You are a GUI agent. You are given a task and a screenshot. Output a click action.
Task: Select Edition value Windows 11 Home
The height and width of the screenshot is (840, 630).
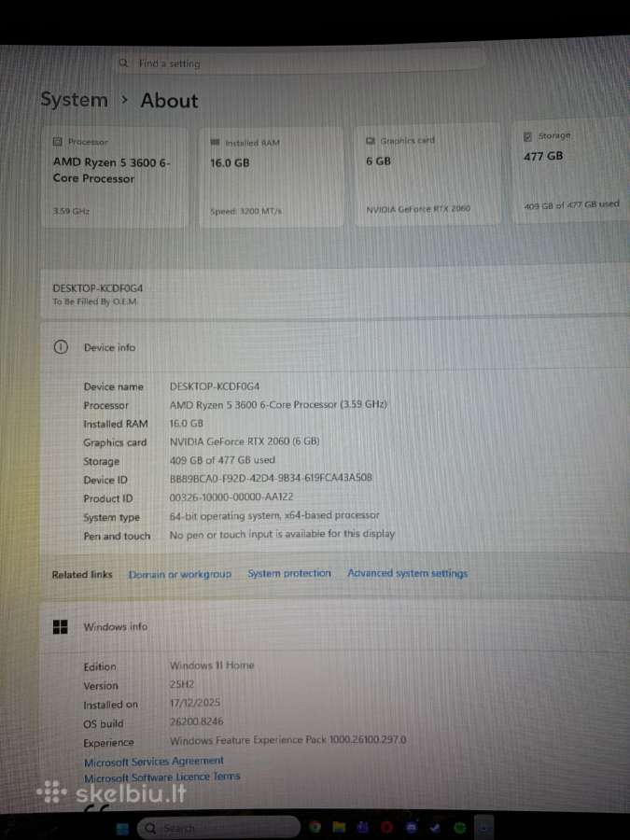[x=212, y=665]
